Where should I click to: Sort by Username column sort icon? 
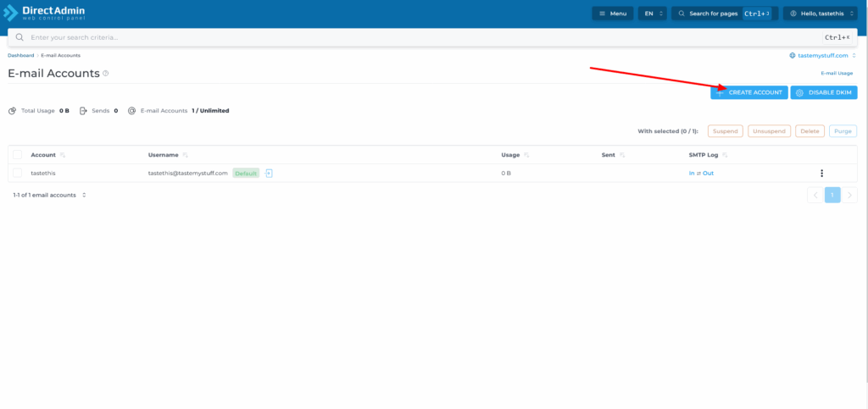[185, 156]
